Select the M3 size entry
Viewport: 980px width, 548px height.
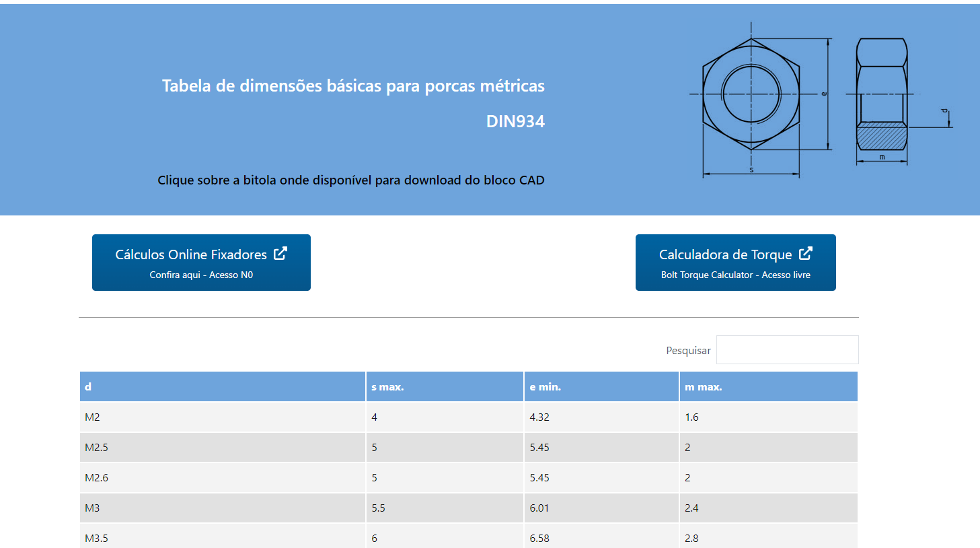[92, 508]
